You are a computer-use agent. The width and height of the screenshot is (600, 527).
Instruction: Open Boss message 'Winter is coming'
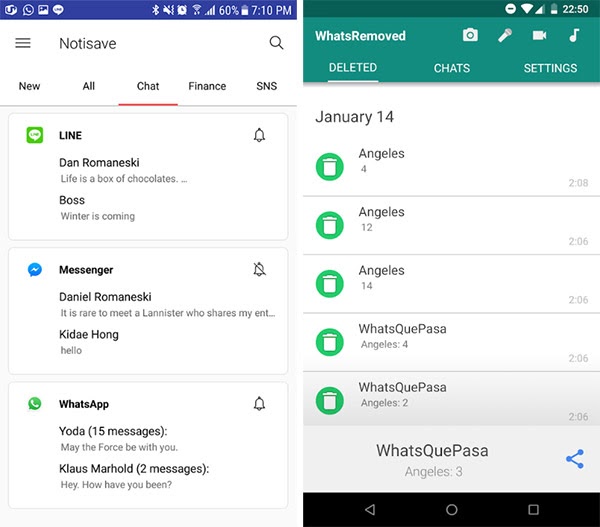pyautogui.click(x=148, y=208)
